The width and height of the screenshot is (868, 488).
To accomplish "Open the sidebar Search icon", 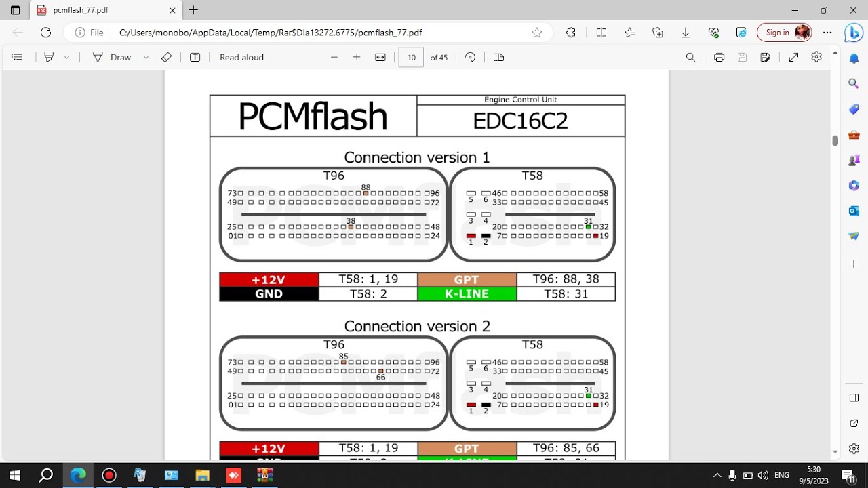I will [x=854, y=83].
